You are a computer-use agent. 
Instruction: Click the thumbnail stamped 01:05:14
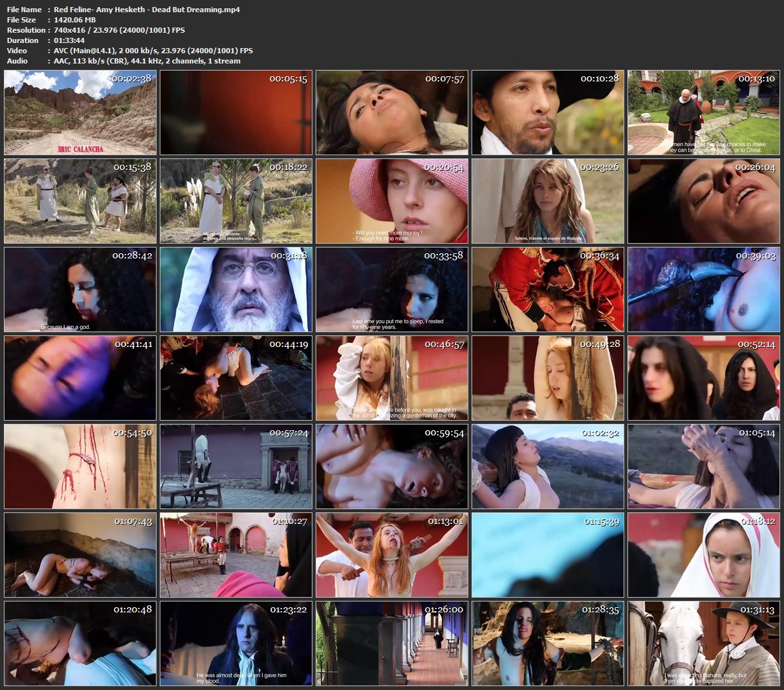[704, 467]
